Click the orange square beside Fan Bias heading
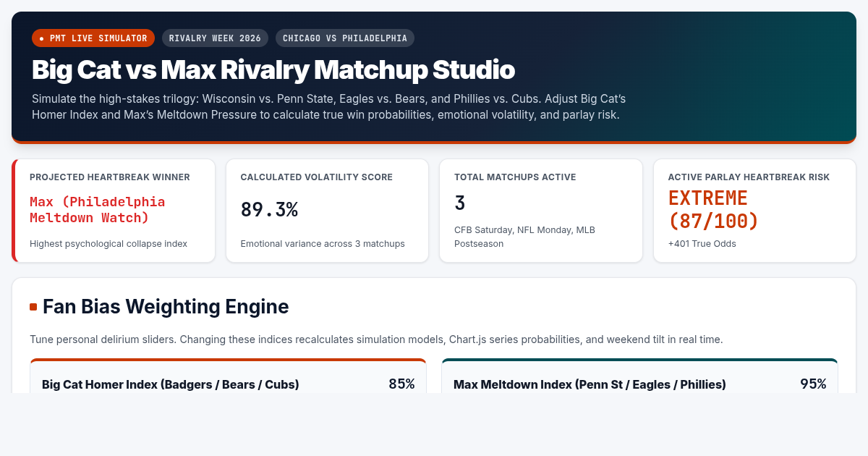The height and width of the screenshot is (456, 868). point(33,307)
